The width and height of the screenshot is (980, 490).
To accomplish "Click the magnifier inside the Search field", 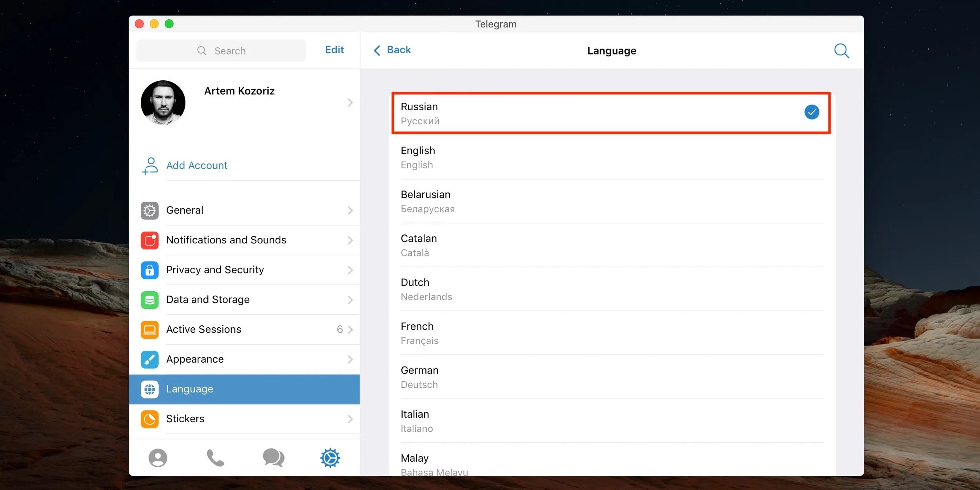I will (201, 51).
